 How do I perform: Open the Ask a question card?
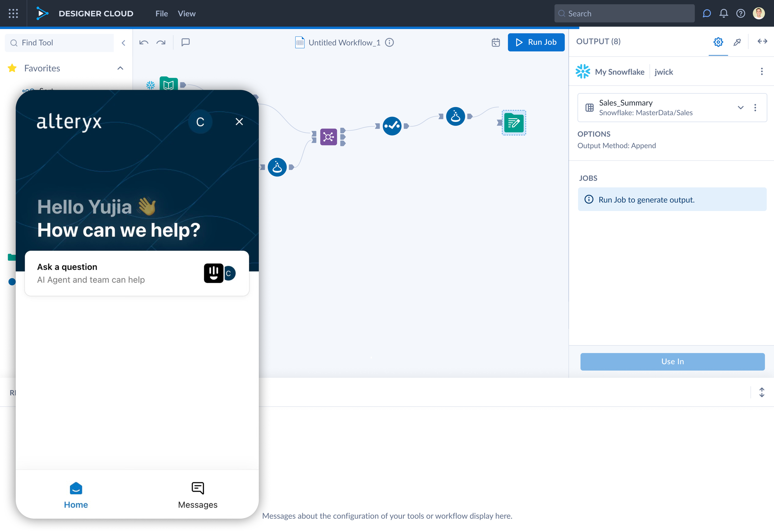point(137,273)
